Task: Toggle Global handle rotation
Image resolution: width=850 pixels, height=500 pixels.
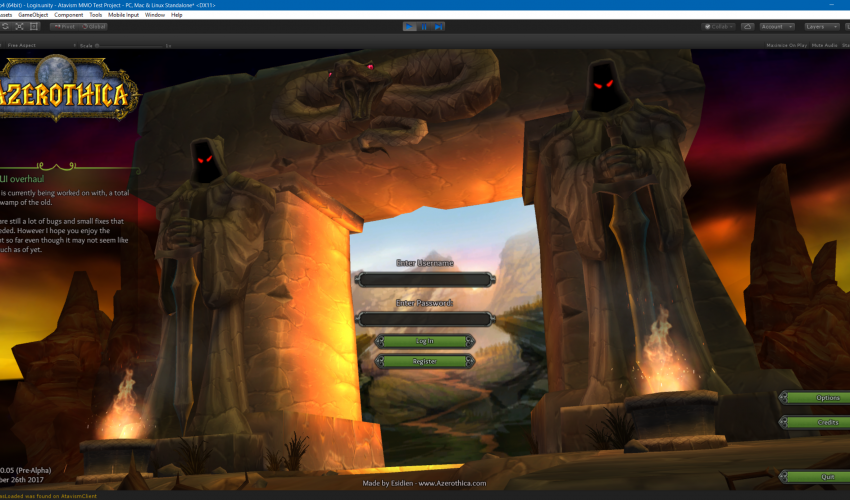Action: [x=93, y=27]
